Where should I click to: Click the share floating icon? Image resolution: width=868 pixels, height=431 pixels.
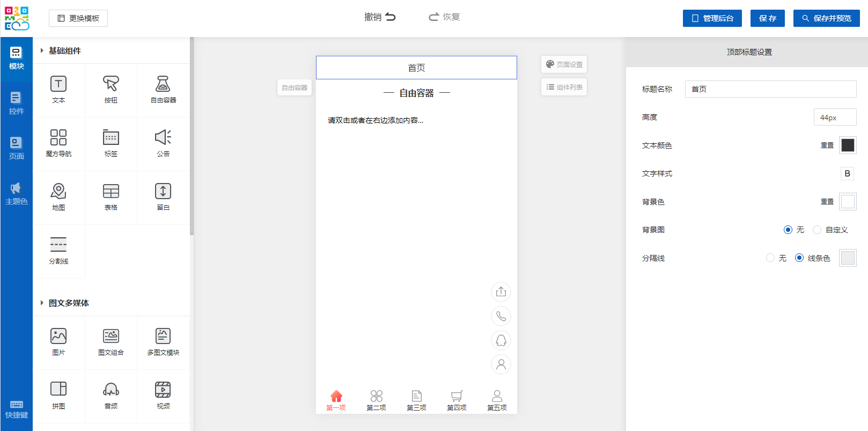click(501, 292)
